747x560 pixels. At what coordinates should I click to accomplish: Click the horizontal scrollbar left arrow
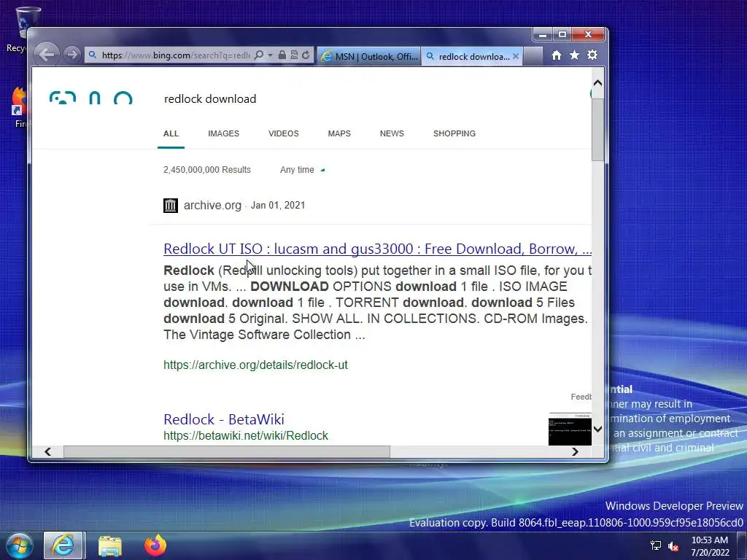(47, 451)
